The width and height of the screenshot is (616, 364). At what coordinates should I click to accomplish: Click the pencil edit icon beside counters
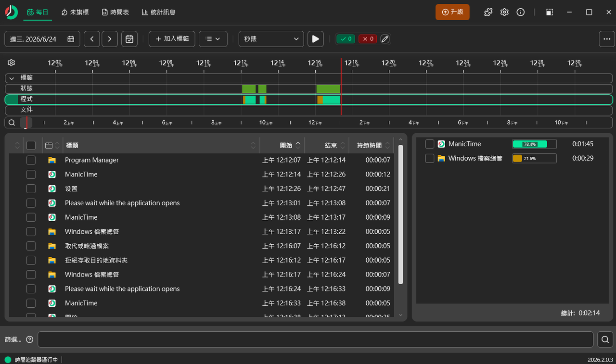(x=385, y=39)
